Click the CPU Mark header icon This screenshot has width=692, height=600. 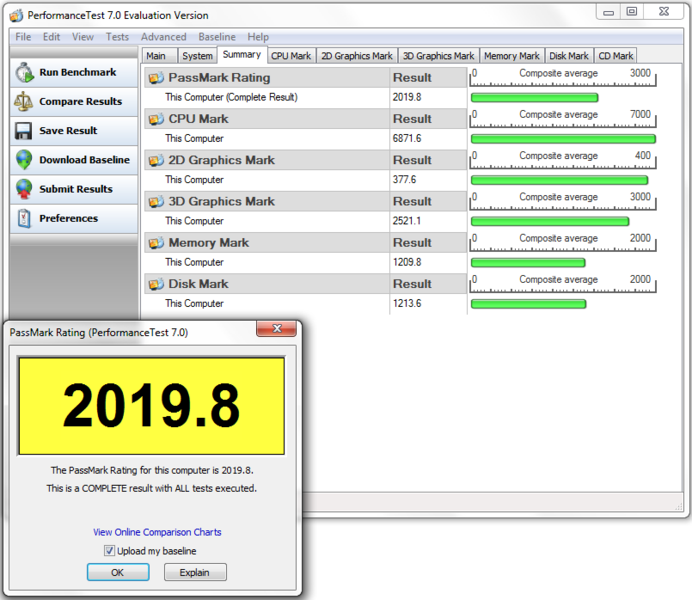(x=156, y=119)
